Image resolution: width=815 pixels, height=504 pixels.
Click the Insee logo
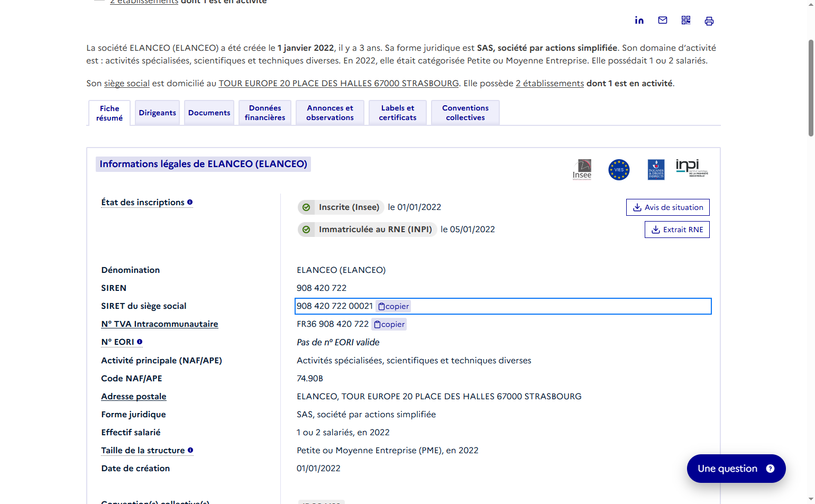tap(582, 169)
